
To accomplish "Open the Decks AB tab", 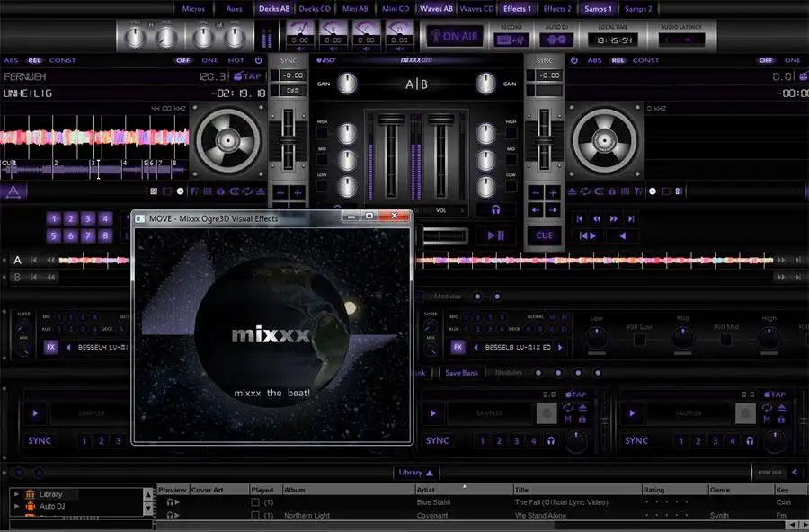I will [274, 9].
